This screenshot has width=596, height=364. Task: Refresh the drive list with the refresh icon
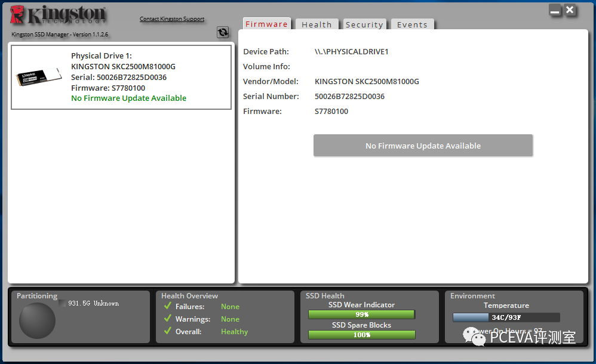[x=223, y=32]
